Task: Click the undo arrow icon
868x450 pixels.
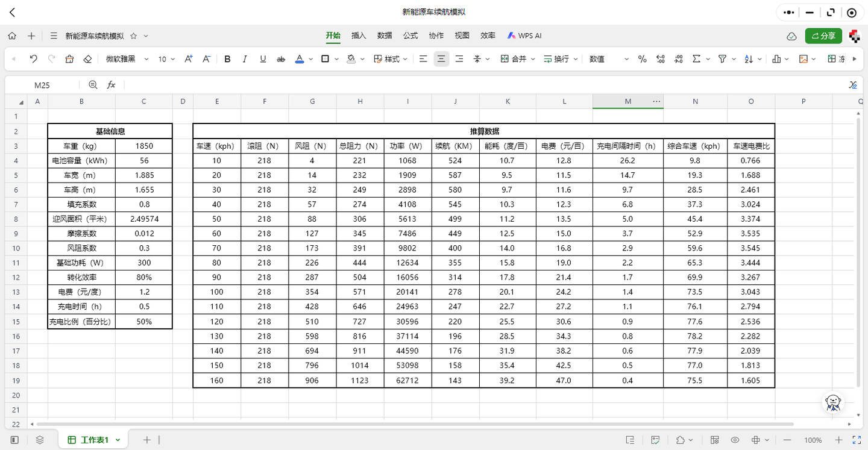Action: (33, 59)
